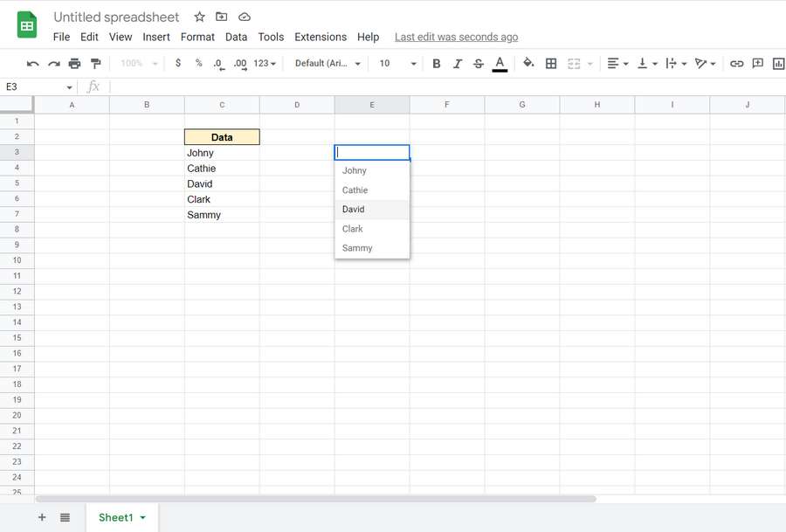Format as percent with the % icon
The height and width of the screenshot is (532, 786).
[199, 63]
